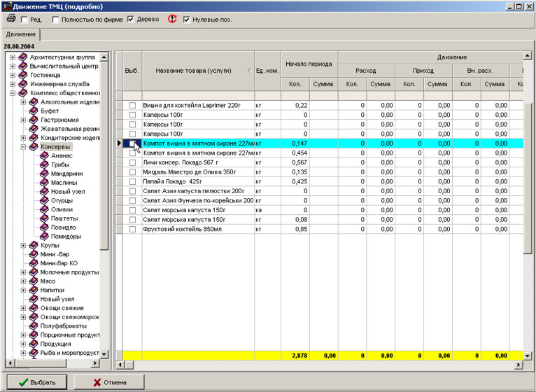The image size is (536, 392).
Task: Switch to the Движение tab
Action: pyautogui.click(x=20, y=34)
